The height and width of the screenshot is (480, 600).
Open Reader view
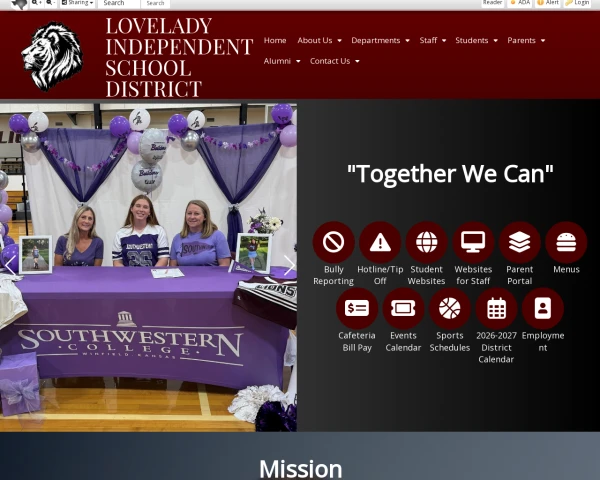tap(492, 3)
